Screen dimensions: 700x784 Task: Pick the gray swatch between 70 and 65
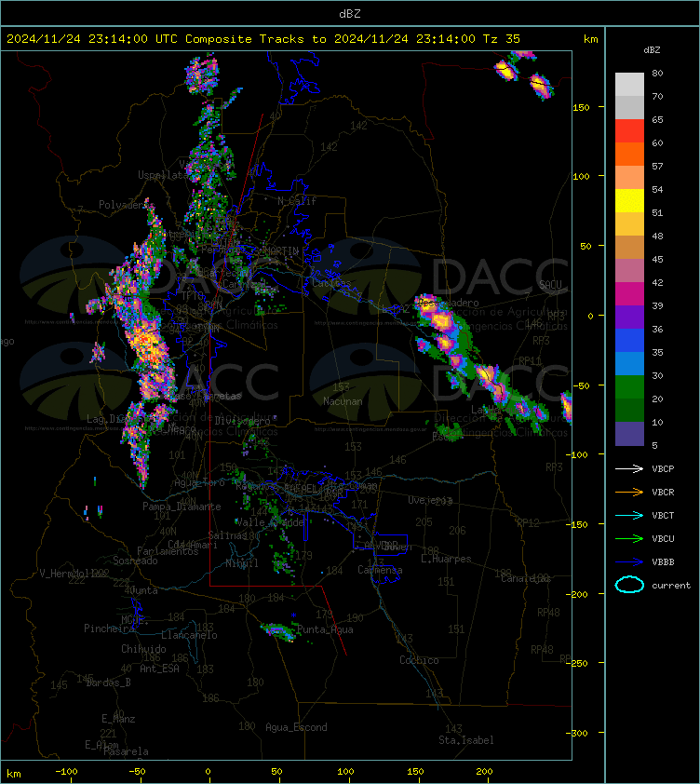(629, 107)
